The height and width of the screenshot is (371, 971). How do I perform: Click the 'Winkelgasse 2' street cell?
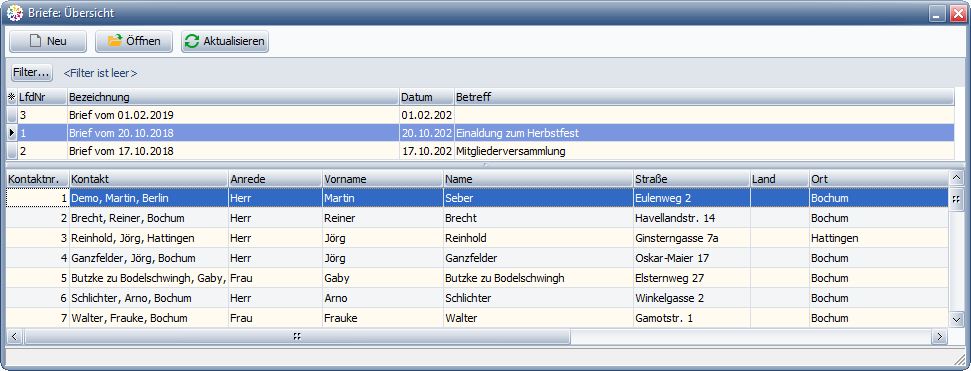click(691, 297)
